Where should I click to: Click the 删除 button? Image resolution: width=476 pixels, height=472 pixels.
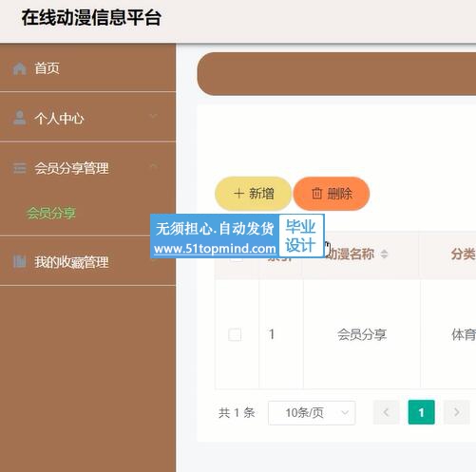click(x=332, y=194)
